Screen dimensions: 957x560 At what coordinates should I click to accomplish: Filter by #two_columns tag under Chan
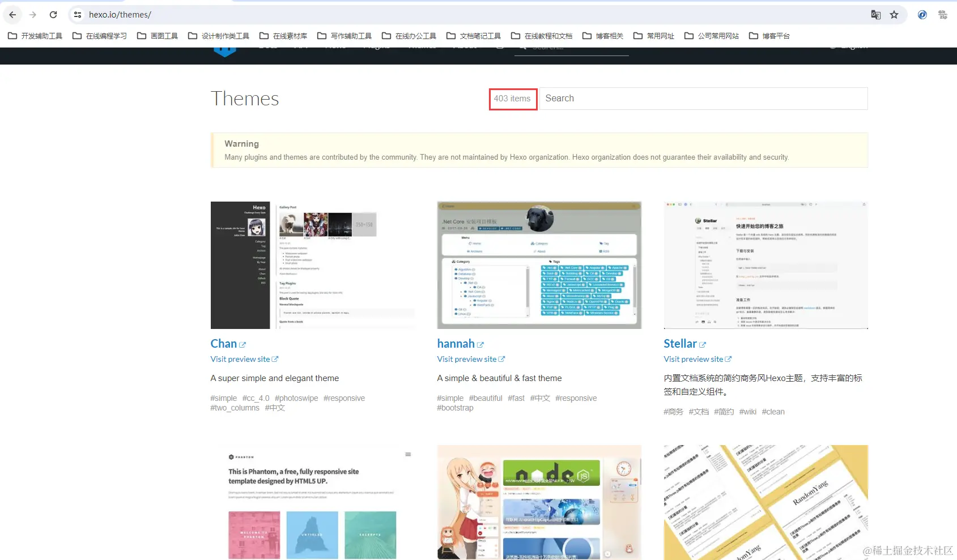(x=235, y=408)
